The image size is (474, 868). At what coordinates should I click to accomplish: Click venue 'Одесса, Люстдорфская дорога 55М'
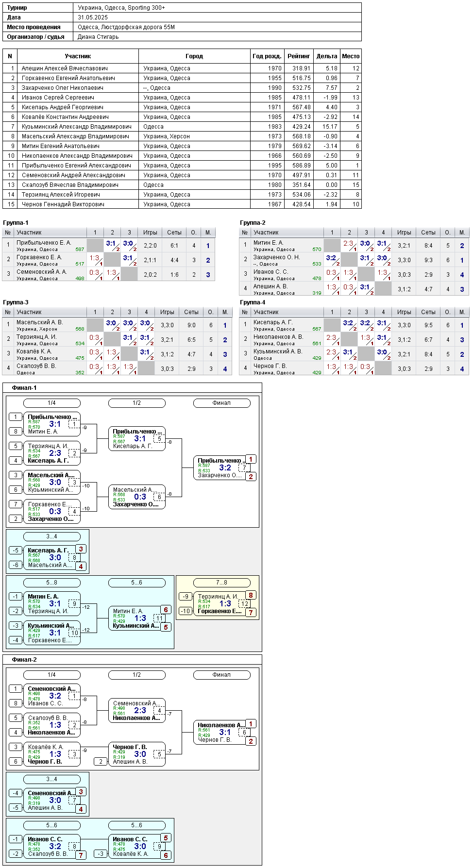click(x=126, y=27)
